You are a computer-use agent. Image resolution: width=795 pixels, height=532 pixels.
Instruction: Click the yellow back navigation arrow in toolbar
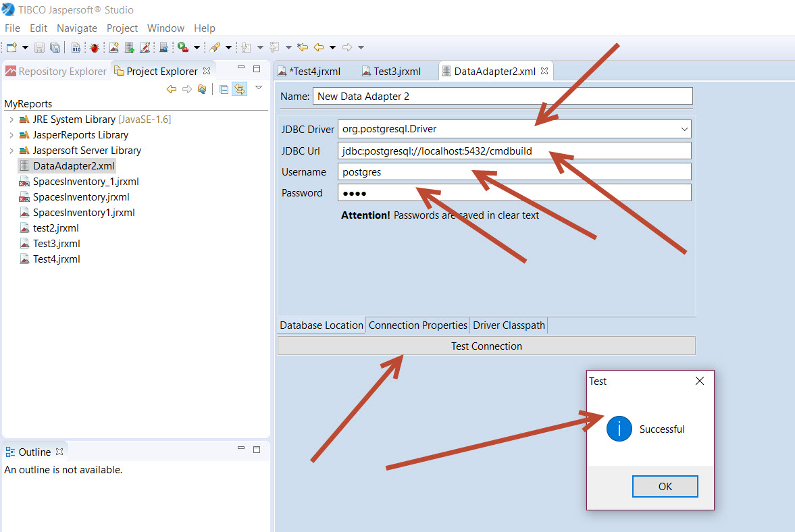point(319,47)
